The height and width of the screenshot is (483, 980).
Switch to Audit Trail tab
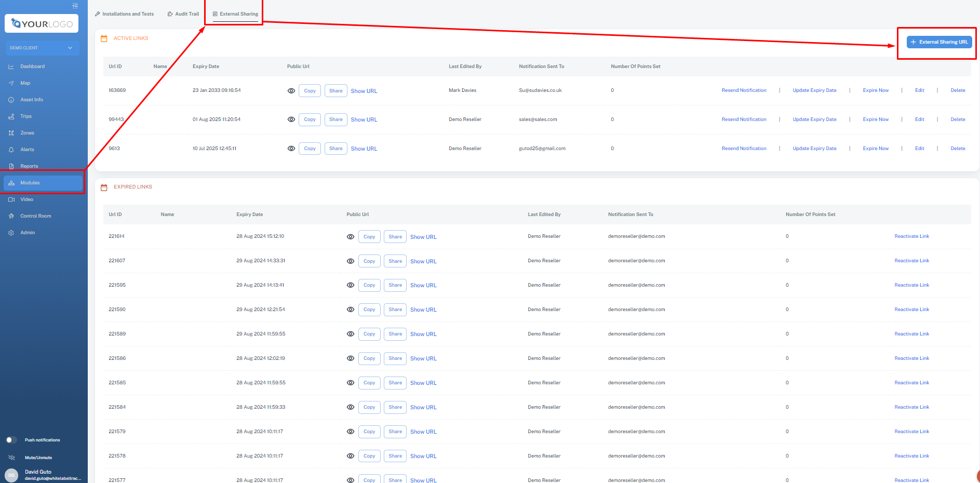coord(183,14)
